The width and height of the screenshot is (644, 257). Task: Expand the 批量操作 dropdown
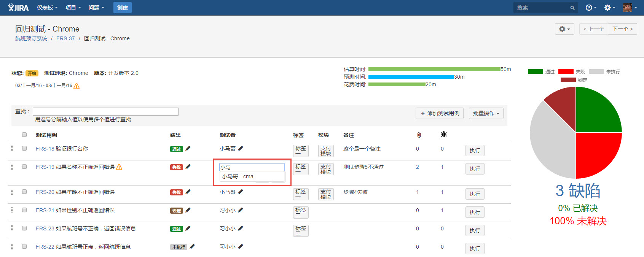(486, 113)
